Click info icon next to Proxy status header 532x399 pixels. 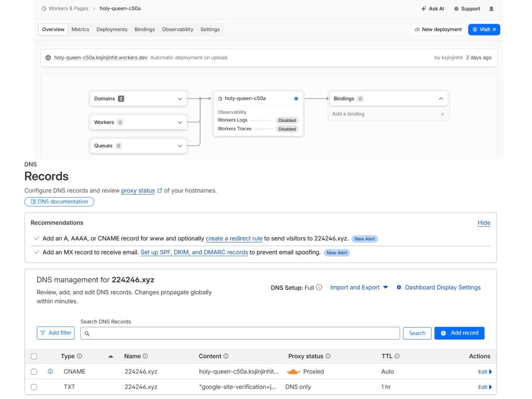pos(328,356)
